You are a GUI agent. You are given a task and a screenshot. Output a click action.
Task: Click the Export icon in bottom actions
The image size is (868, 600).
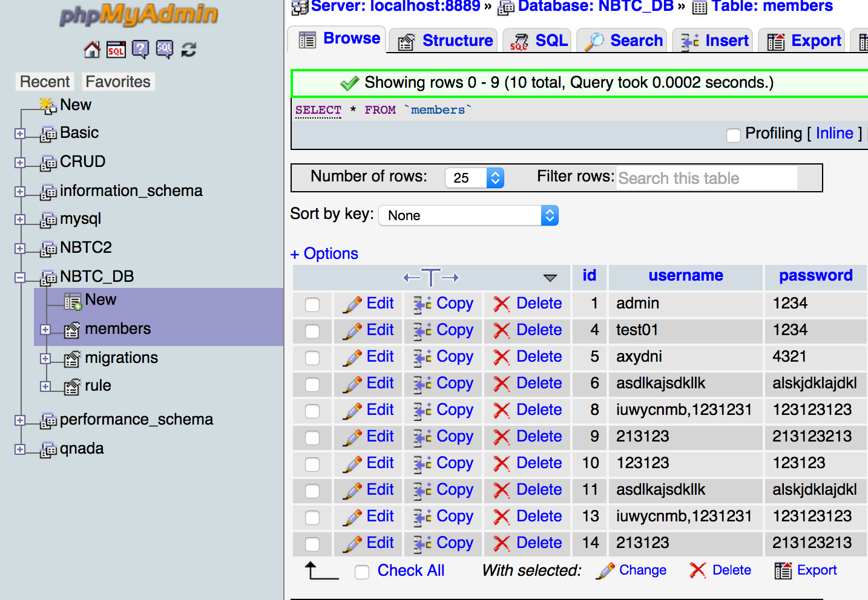783,570
